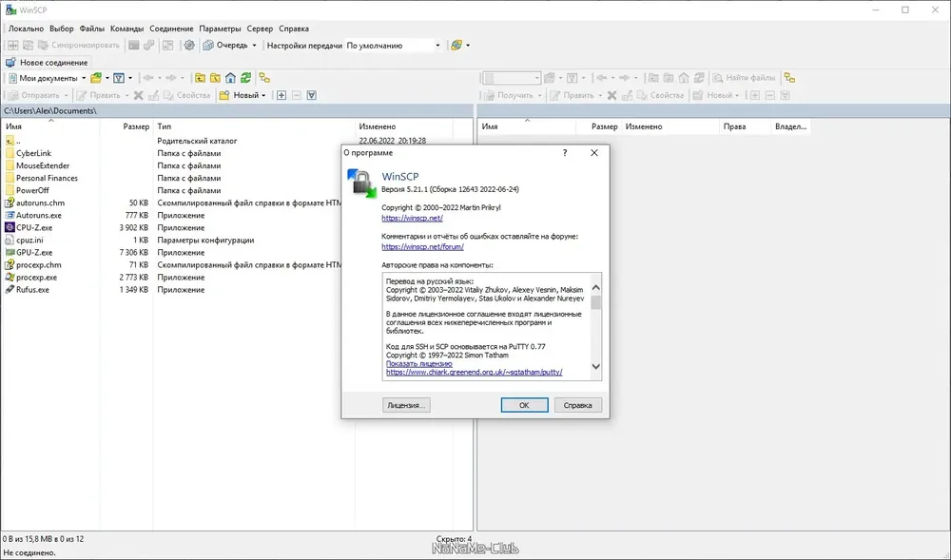Switch to Новое соединение tab
This screenshot has height=560, width=951.
[48, 63]
